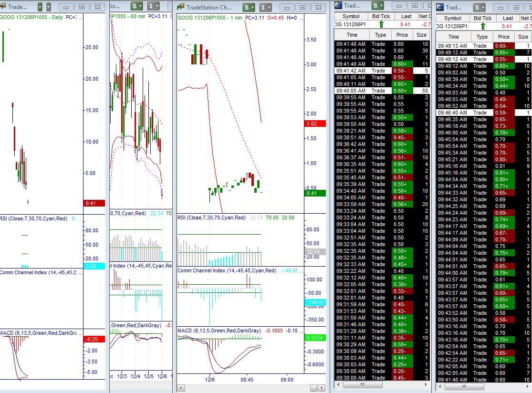532x393 pixels.
Task: Click the Comm Channel Index label in the 1 min chart
Action: pyautogui.click(x=227, y=270)
